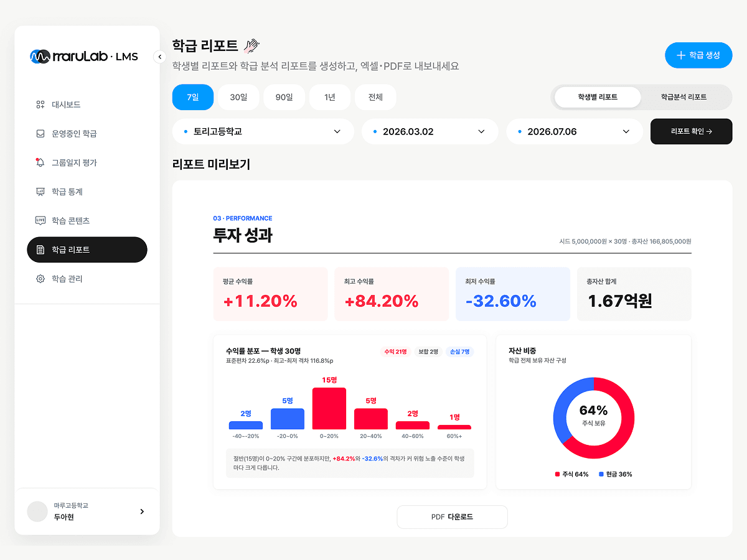Open 그룹일지 평가 menu item
The height and width of the screenshot is (560, 747).
coord(87,162)
